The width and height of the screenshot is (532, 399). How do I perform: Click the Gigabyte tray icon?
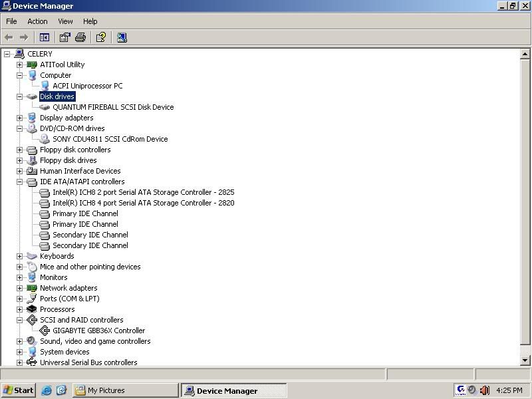point(461,390)
